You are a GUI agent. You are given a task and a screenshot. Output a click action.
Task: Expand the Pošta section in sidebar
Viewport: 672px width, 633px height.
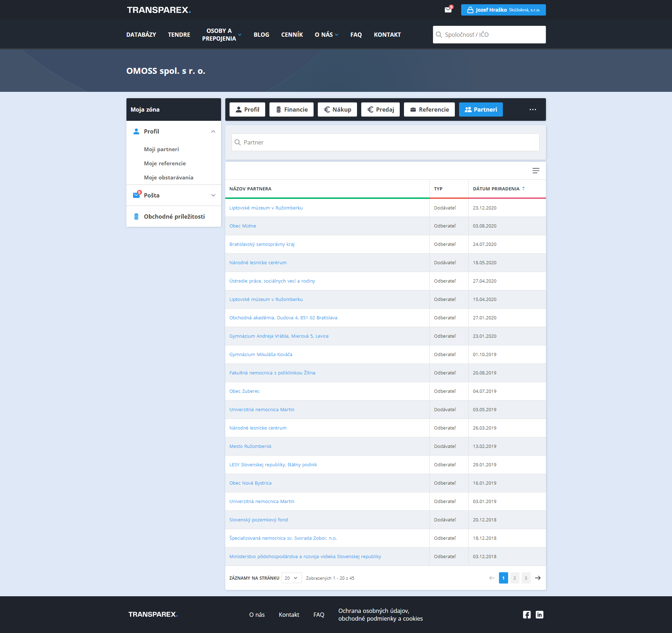pyautogui.click(x=213, y=195)
